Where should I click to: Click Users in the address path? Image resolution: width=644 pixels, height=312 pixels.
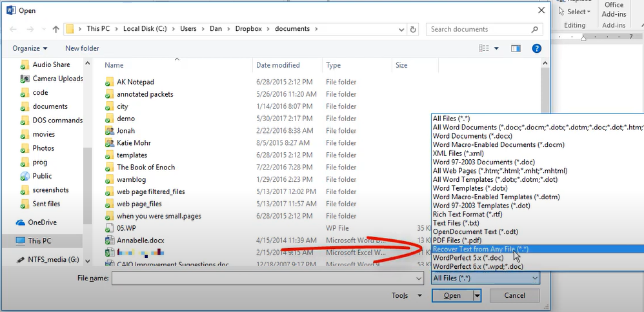pos(188,29)
